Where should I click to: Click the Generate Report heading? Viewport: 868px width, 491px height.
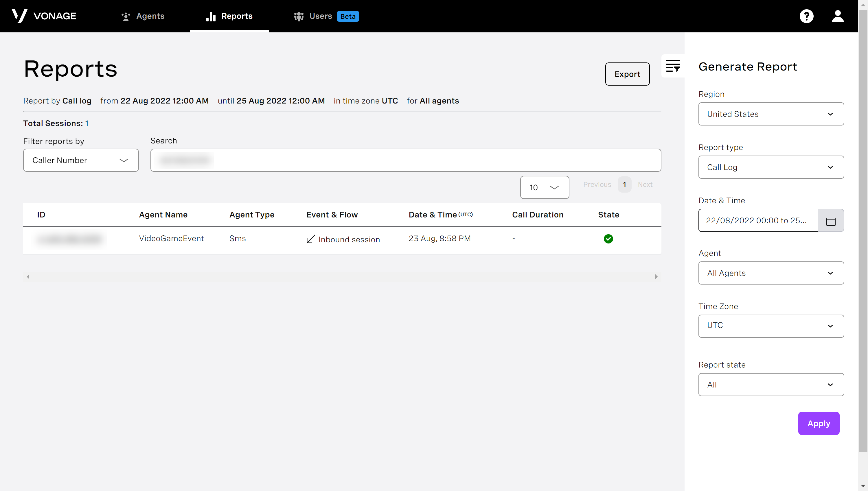(x=748, y=67)
